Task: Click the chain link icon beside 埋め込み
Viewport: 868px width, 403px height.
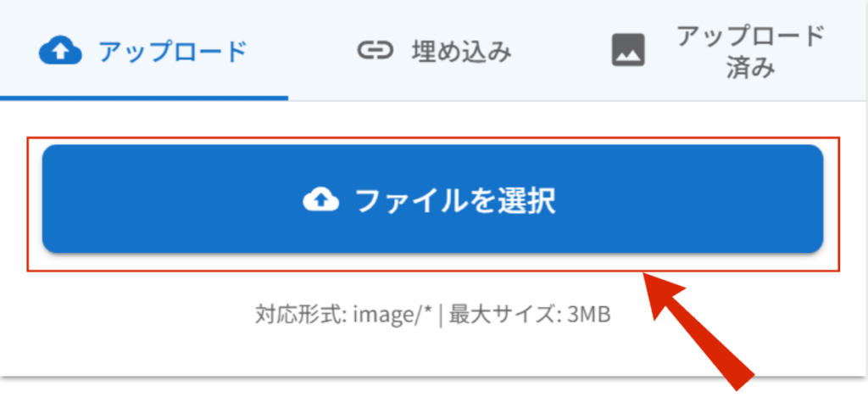Action: pyautogui.click(x=375, y=51)
